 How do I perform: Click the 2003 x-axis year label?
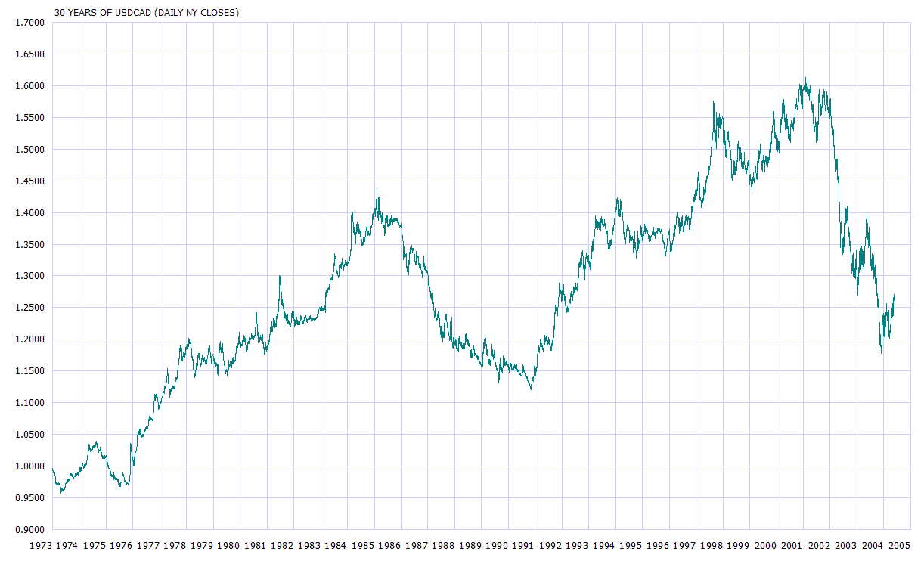pos(846,546)
